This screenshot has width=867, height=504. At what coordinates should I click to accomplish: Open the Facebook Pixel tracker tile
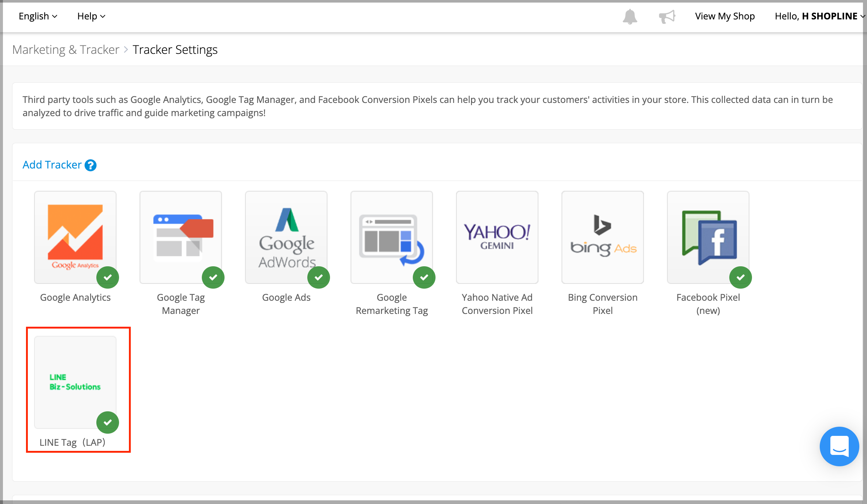(x=708, y=237)
